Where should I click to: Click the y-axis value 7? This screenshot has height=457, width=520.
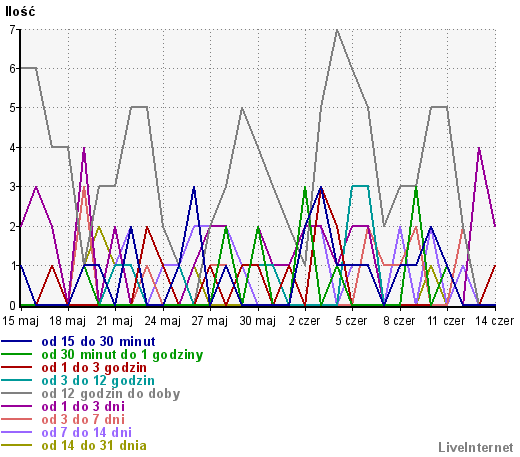click(13, 30)
